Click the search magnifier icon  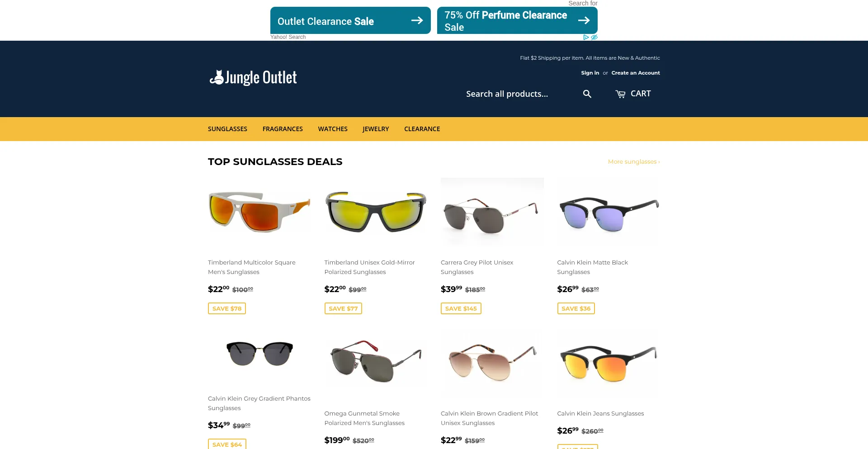tap(587, 94)
